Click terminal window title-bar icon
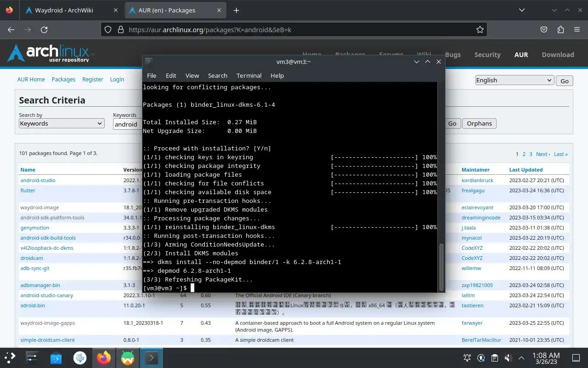Screen dimensions: 588x368 click(x=148, y=61)
